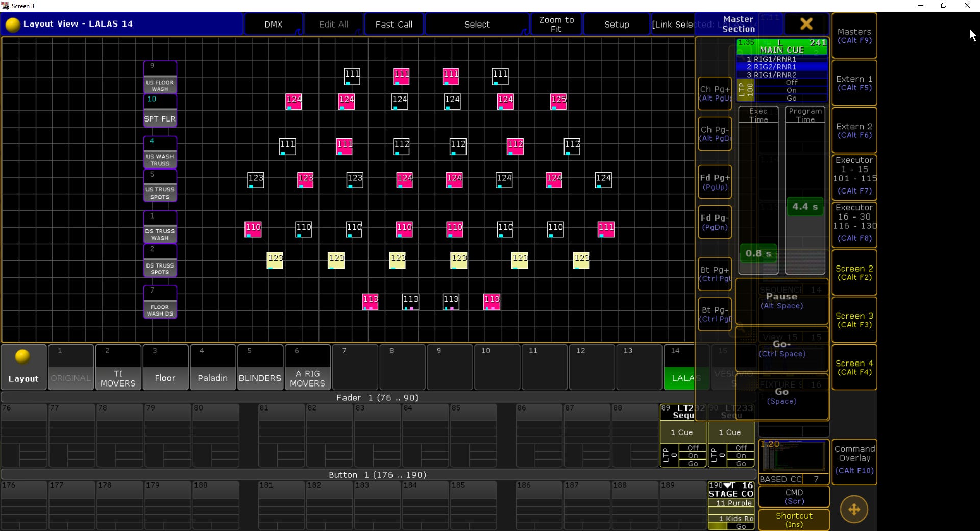The height and width of the screenshot is (531, 980).
Task: Click the 10 SPT FLR group box
Action: click(x=160, y=110)
